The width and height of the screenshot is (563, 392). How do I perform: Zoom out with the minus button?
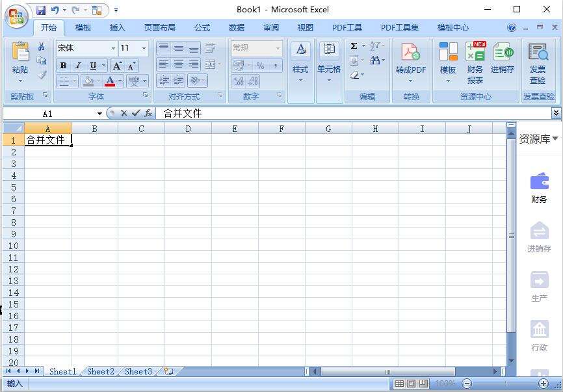(x=467, y=384)
